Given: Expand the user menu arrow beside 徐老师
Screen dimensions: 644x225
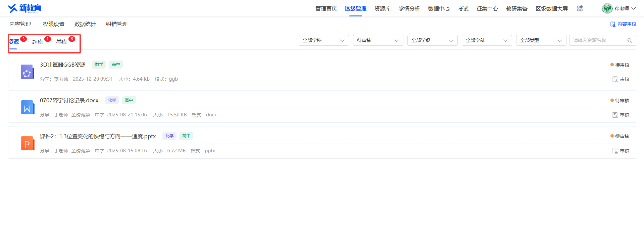Looking at the screenshot, I should (634, 8).
